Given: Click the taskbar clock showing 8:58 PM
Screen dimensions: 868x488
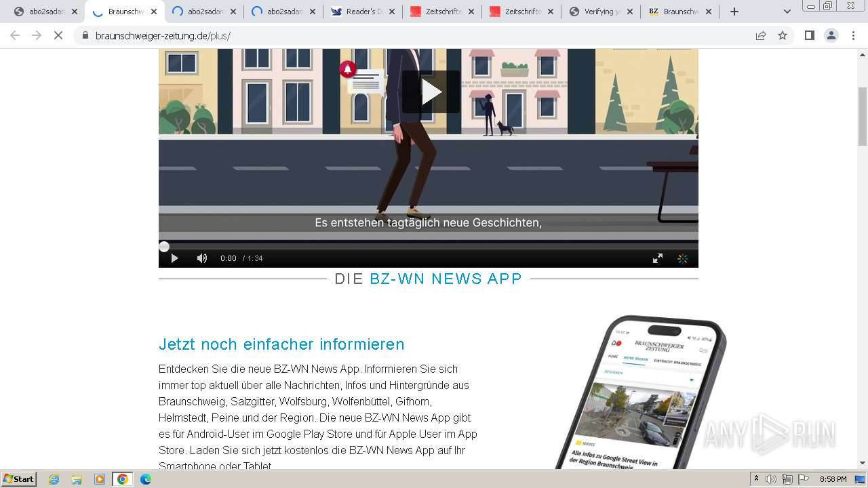Looking at the screenshot, I should pyautogui.click(x=833, y=479).
